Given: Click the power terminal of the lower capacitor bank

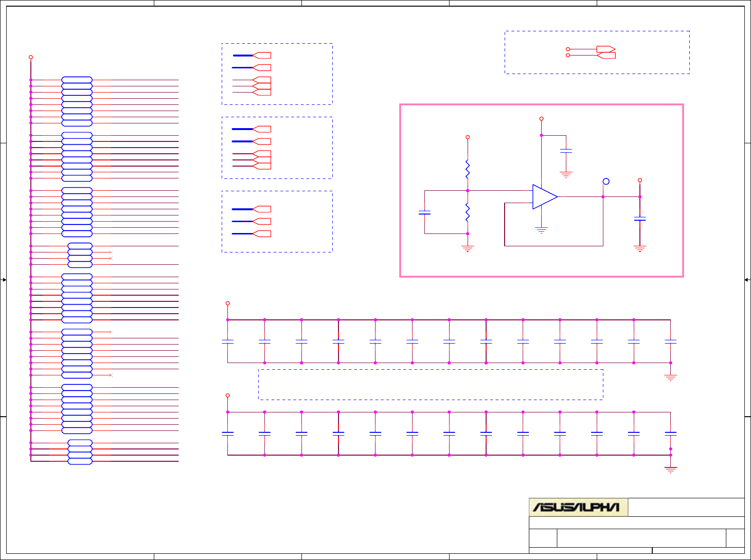Looking at the screenshot, I should click(228, 395).
